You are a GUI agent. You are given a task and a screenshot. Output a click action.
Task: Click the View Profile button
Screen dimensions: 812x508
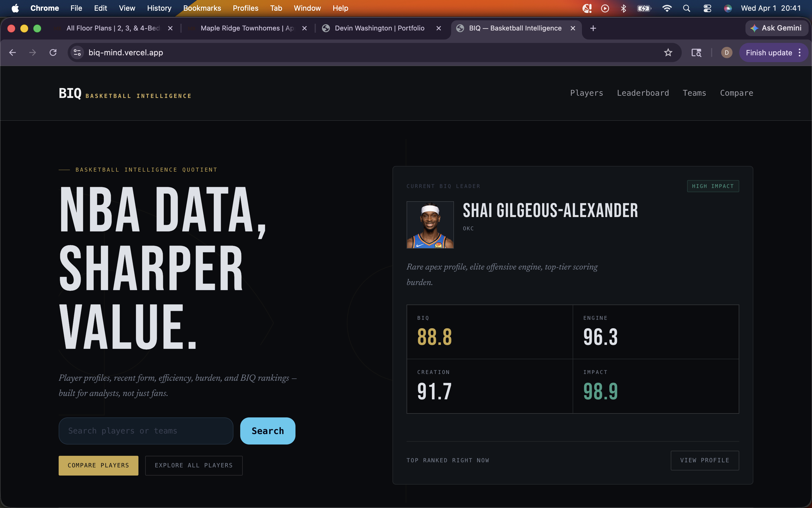coord(705,460)
